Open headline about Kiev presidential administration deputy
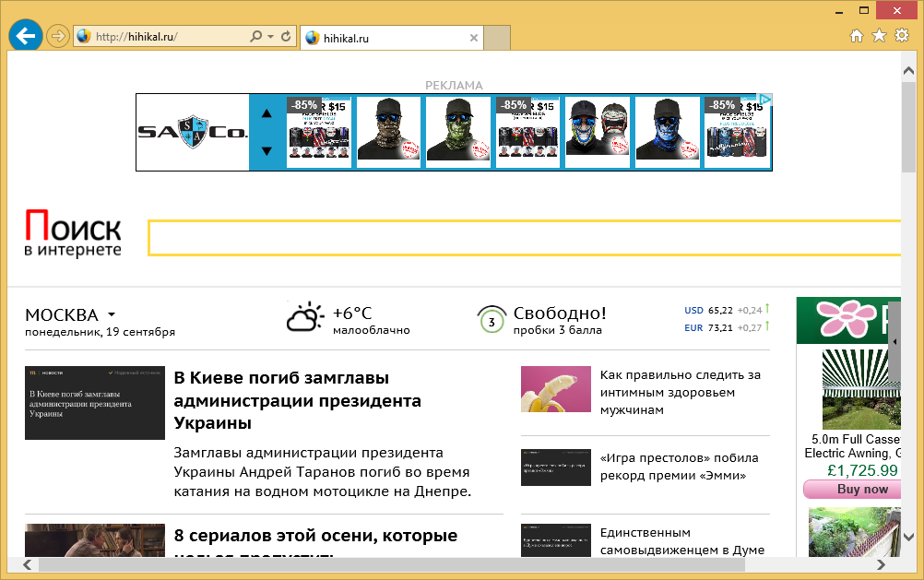 (297, 400)
